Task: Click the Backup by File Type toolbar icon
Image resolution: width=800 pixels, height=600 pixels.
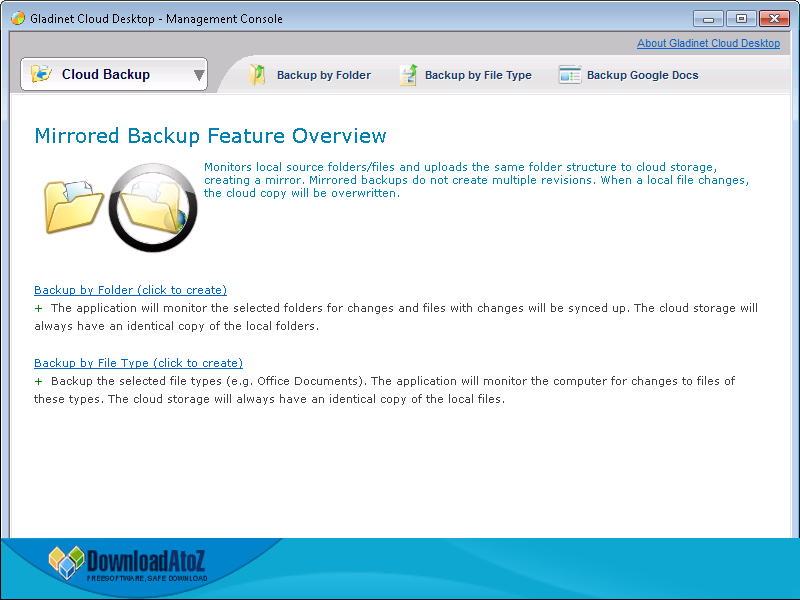Action: click(408, 75)
